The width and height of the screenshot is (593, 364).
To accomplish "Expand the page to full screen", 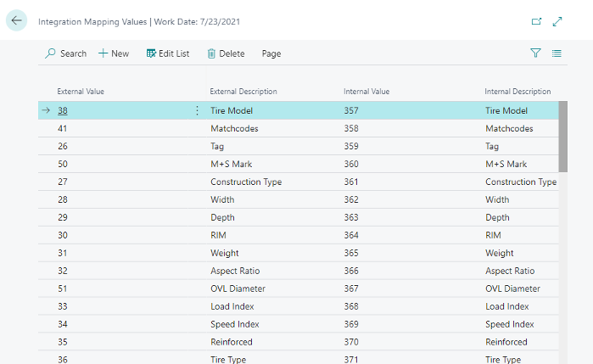I will coord(557,21).
